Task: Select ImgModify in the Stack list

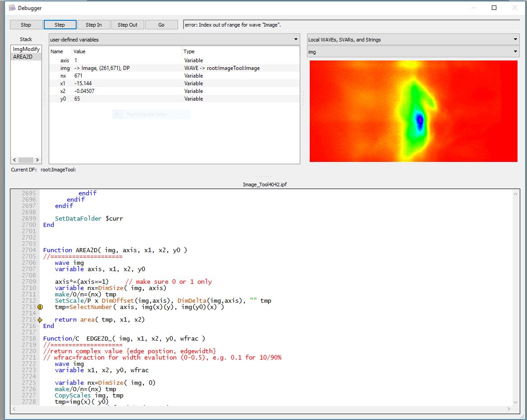Action: coord(26,49)
